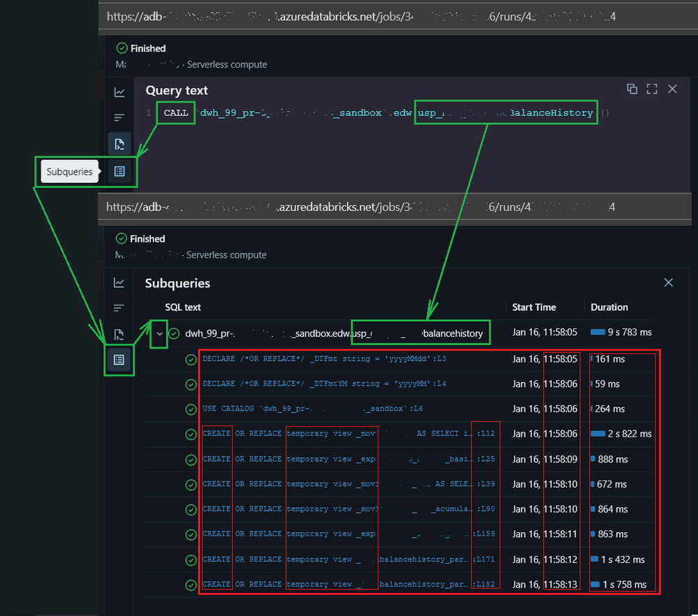
Task: Open fullscreen view of the Query text panel
Action: 652,89
